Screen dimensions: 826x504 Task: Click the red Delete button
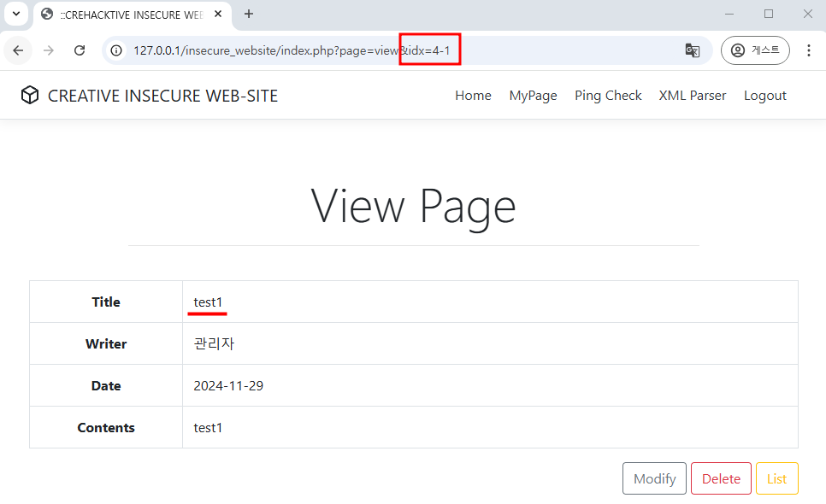721,478
